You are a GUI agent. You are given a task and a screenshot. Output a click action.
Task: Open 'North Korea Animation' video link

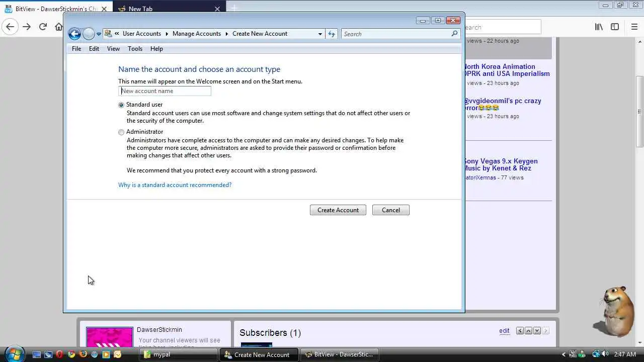point(507,70)
